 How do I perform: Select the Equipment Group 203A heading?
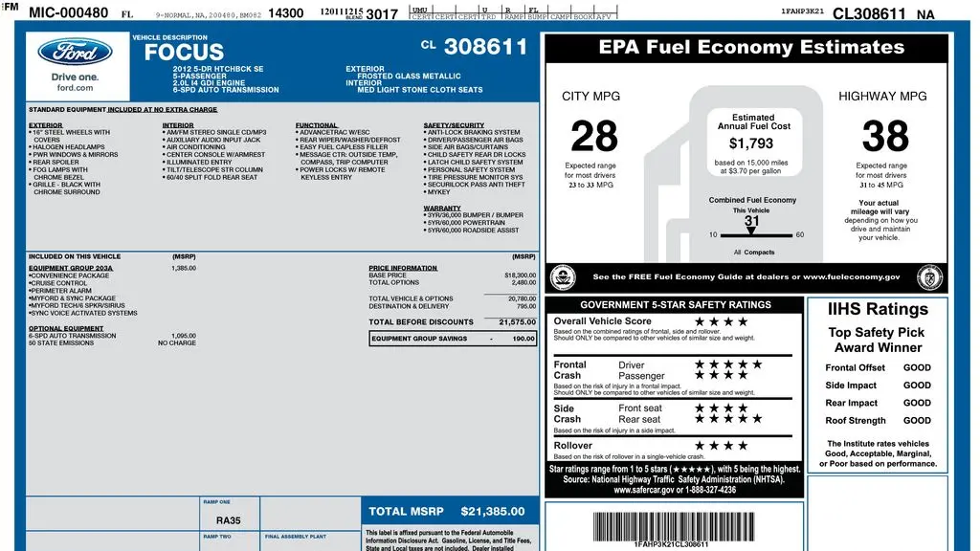[x=71, y=268]
